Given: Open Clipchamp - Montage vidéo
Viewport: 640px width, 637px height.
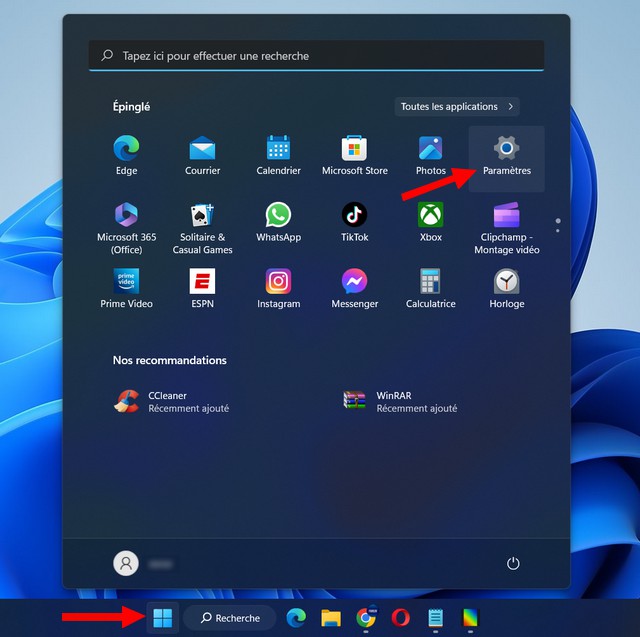Looking at the screenshot, I should tap(507, 228).
